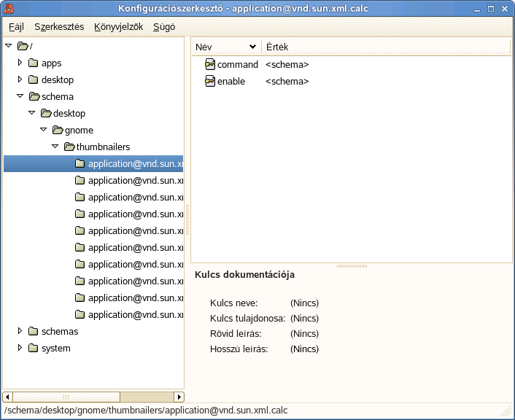Viewport: 515px width, 420px height.
Task: Expand the schemas tree node
Action: tap(20, 331)
